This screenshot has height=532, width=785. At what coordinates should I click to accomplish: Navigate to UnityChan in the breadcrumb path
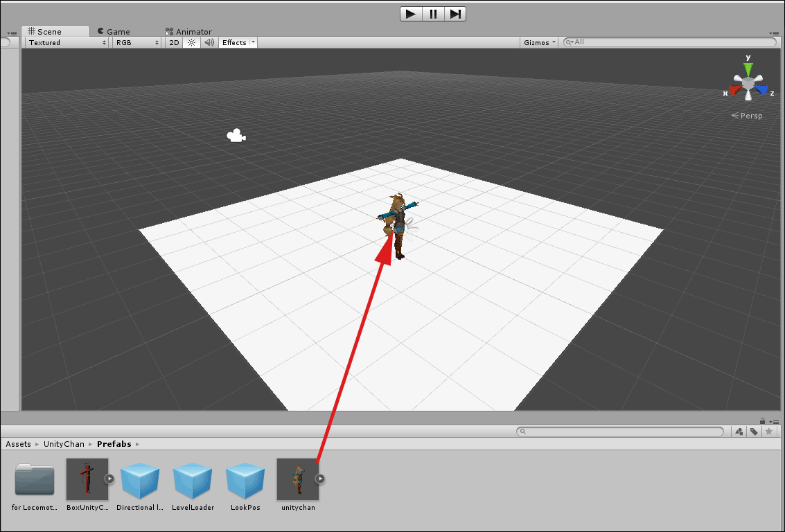pyautogui.click(x=64, y=444)
